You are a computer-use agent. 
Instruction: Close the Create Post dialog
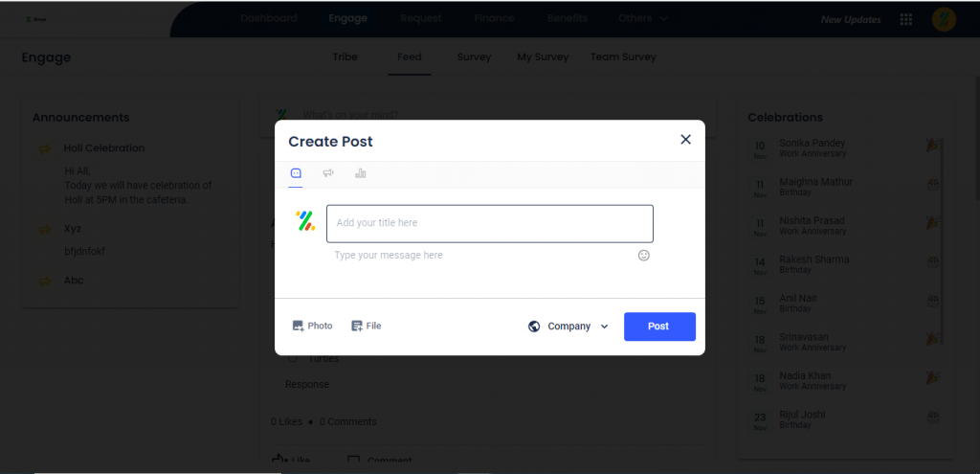[x=685, y=140]
